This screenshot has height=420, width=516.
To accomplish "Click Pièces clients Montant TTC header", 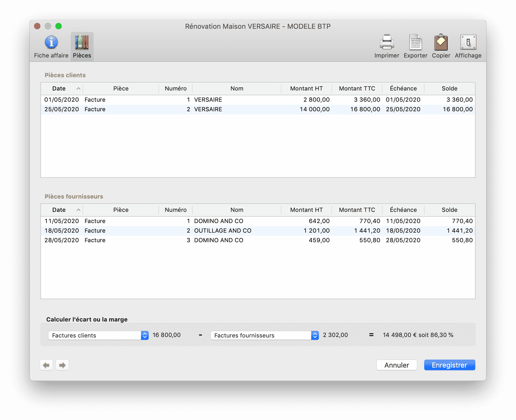I will (357, 88).
